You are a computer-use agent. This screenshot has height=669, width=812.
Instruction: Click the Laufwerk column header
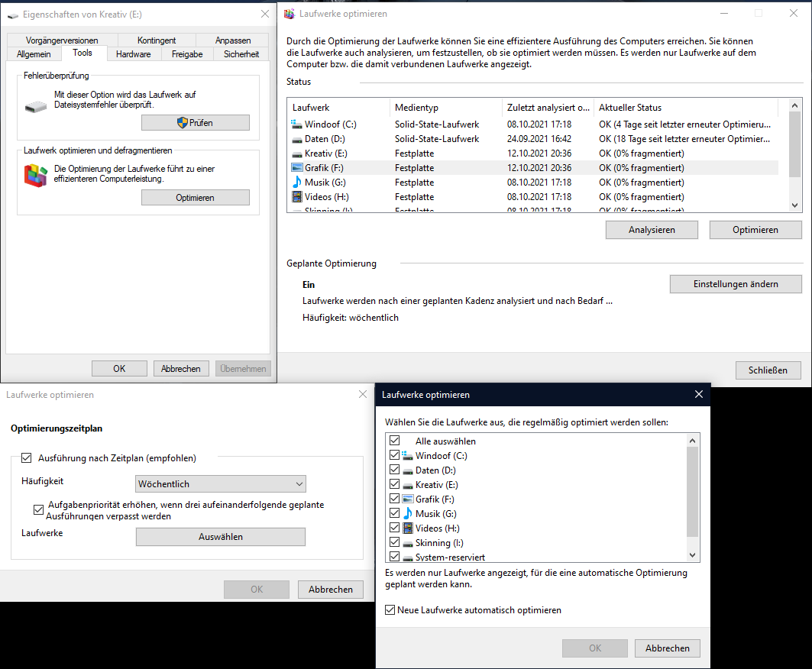click(x=338, y=108)
